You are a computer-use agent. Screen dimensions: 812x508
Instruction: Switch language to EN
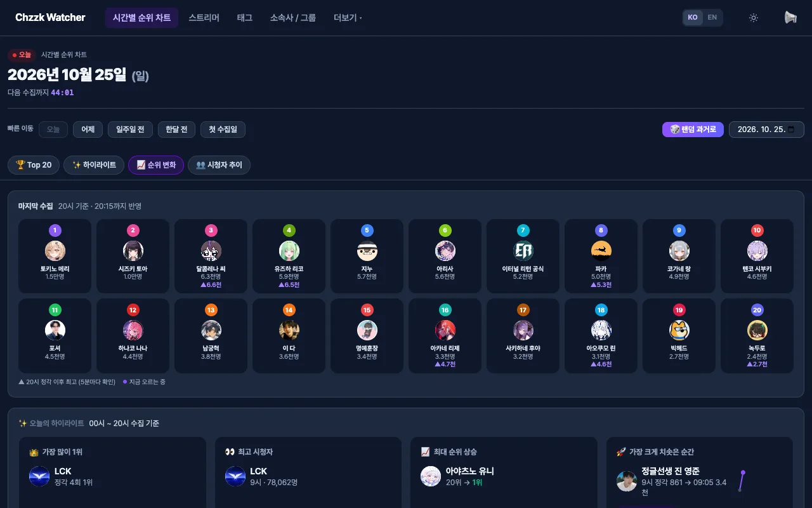712,18
